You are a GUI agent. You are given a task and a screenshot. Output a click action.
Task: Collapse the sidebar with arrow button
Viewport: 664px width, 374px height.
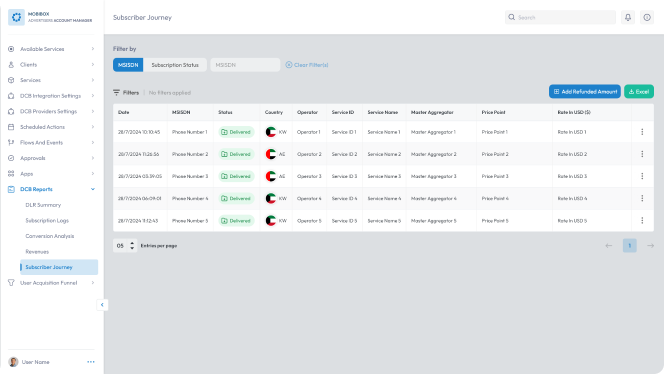pyautogui.click(x=102, y=305)
